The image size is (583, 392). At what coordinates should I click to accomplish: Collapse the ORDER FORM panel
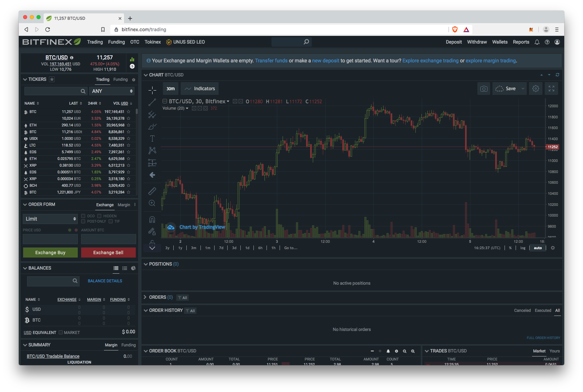pyautogui.click(x=25, y=205)
